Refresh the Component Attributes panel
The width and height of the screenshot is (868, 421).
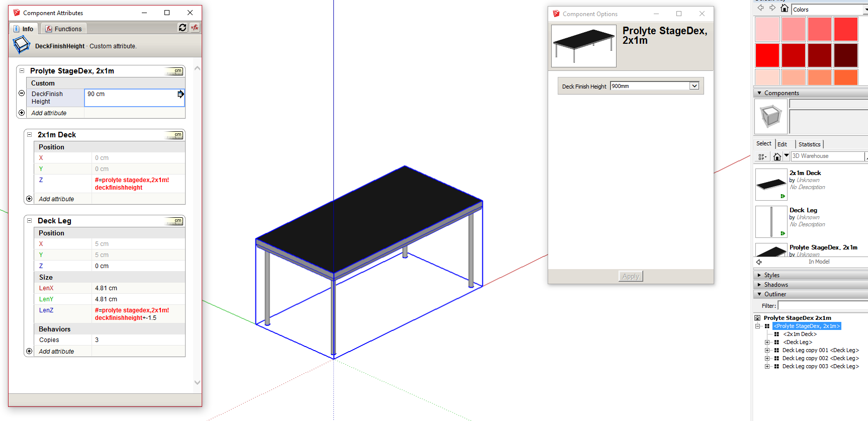point(183,28)
